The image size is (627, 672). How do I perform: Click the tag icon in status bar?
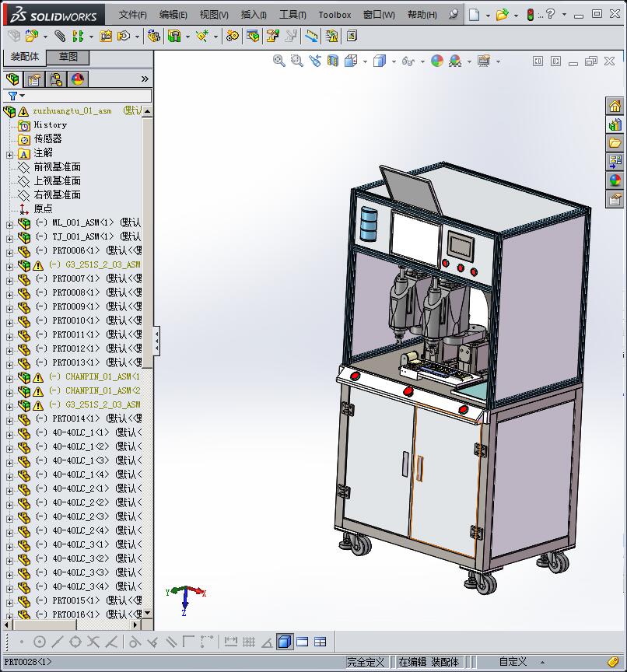tap(613, 662)
